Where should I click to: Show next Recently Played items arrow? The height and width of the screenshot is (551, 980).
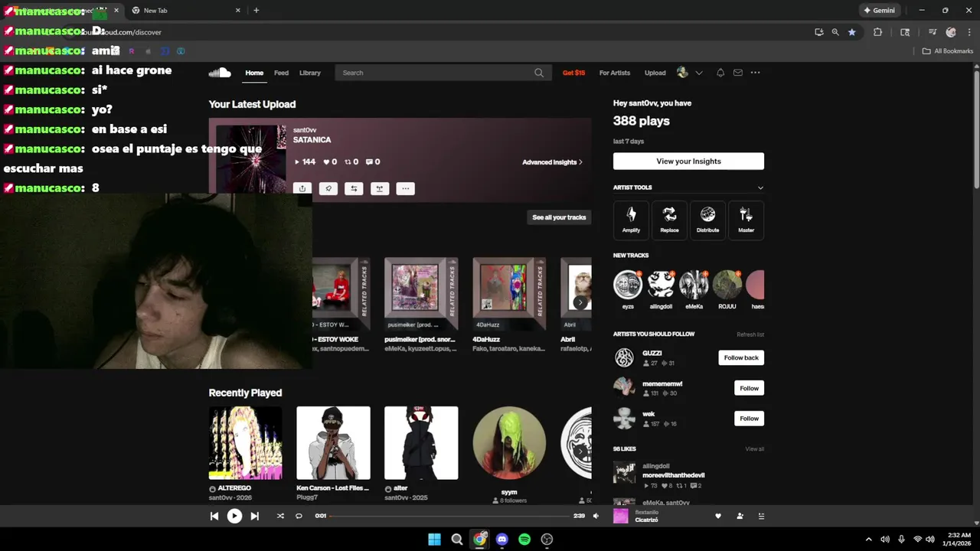click(580, 451)
